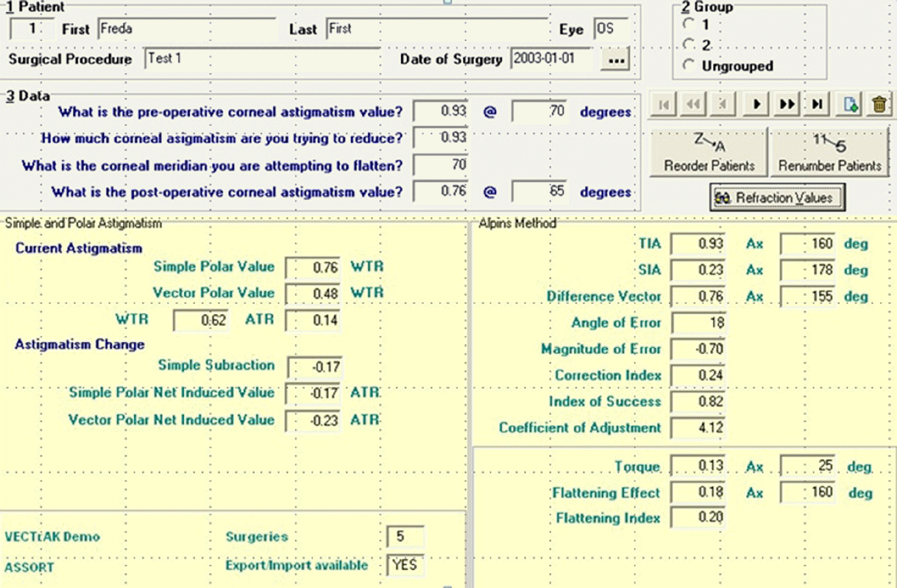Click the patient number field
This screenshot has width=897, height=588.
(32, 29)
